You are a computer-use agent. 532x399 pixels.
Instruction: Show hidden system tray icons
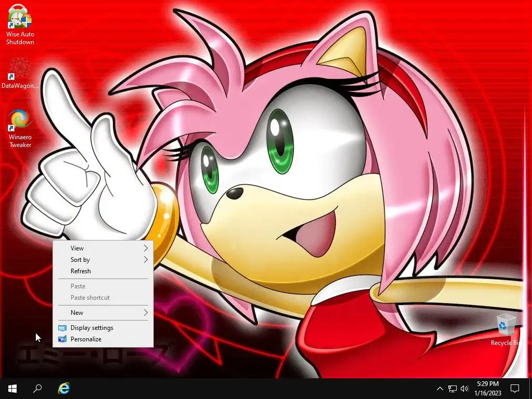(x=440, y=389)
